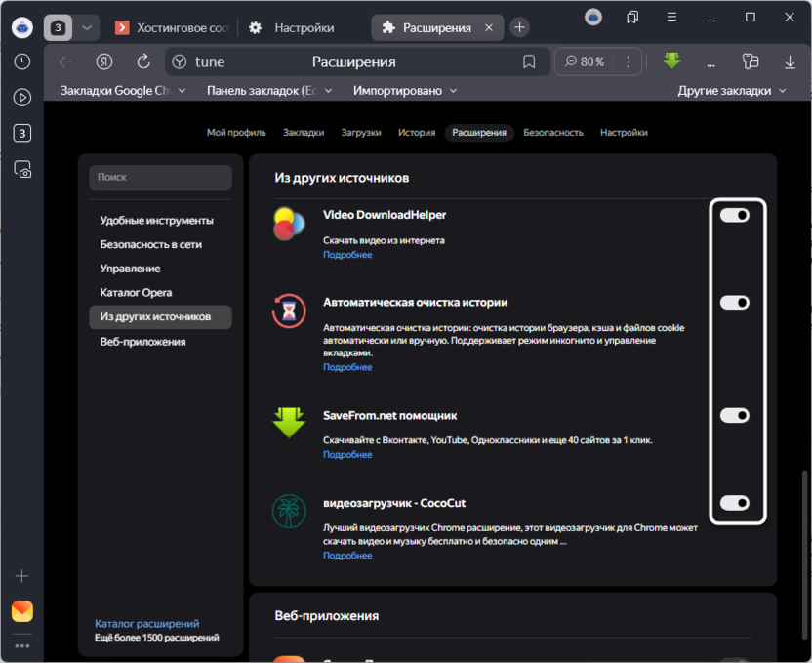This screenshot has width=812, height=663.
Task: Open Подробнее under SaveFrom.net помощник
Action: [347, 455]
